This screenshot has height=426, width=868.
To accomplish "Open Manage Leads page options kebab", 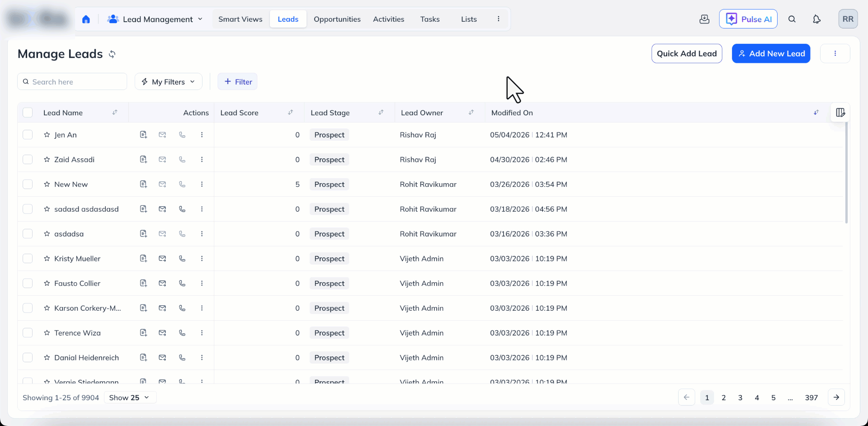I will pyautogui.click(x=835, y=53).
